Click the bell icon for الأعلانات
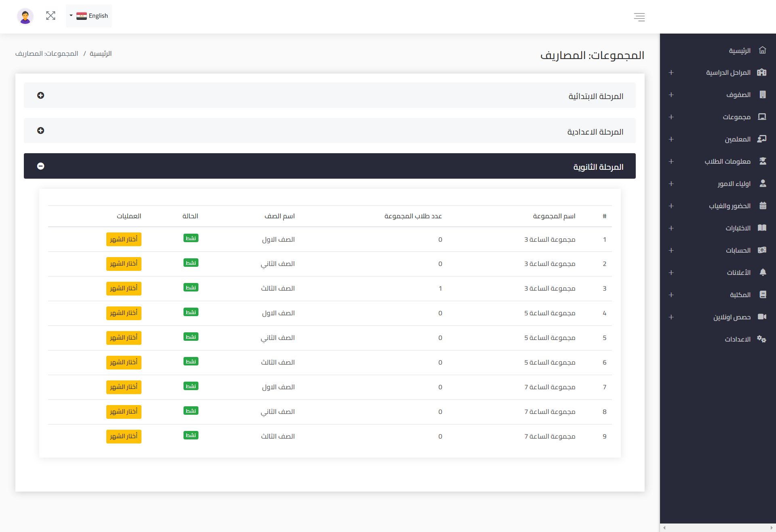 [x=762, y=272]
